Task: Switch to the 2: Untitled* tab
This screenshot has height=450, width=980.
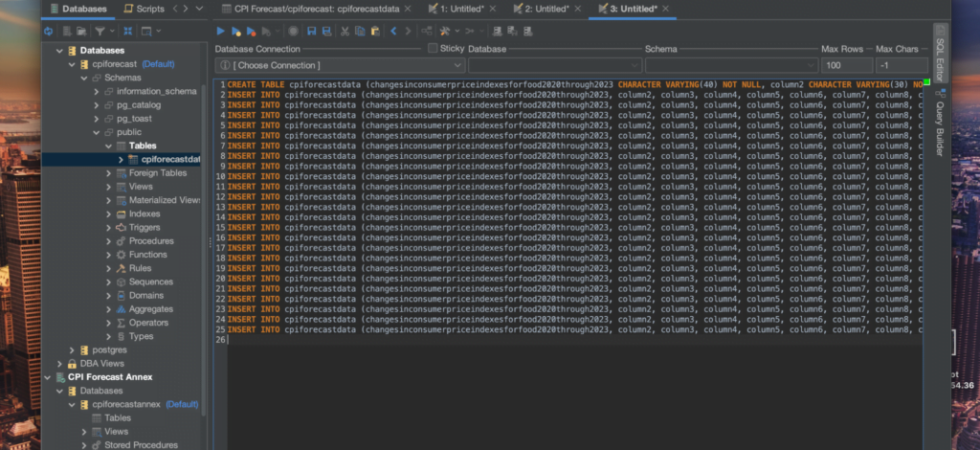Action: coord(541,9)
